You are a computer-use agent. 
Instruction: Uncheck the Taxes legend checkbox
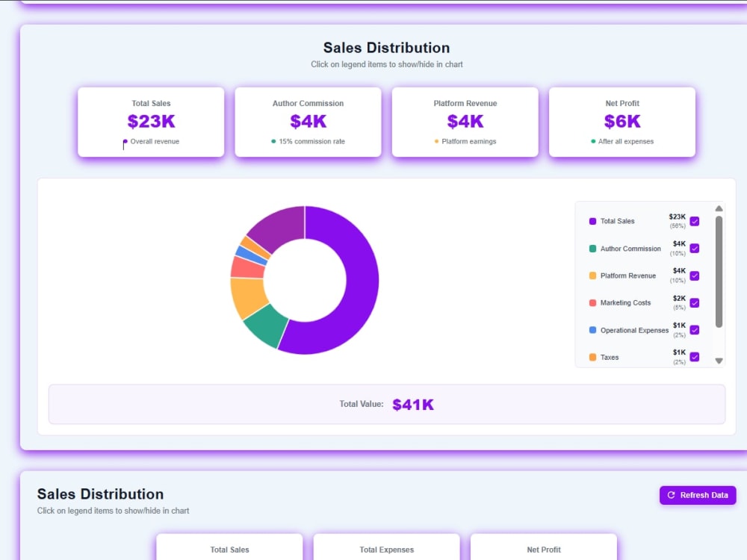695,357
